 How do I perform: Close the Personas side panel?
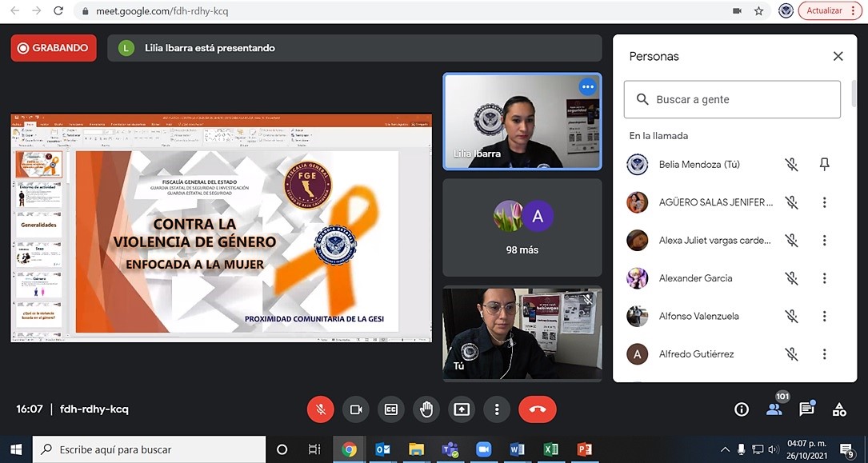838,56
